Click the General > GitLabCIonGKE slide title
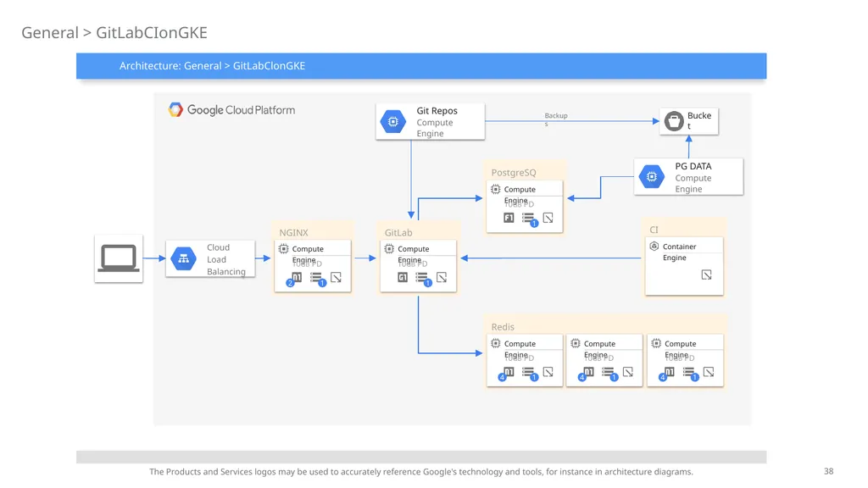 (x=114, y=33)
